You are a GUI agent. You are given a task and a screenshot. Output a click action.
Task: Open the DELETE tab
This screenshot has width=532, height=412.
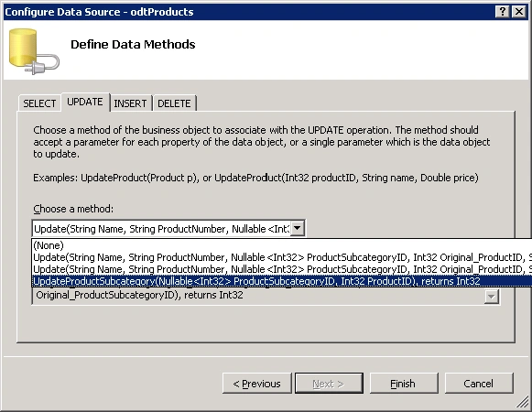point(174,103)
